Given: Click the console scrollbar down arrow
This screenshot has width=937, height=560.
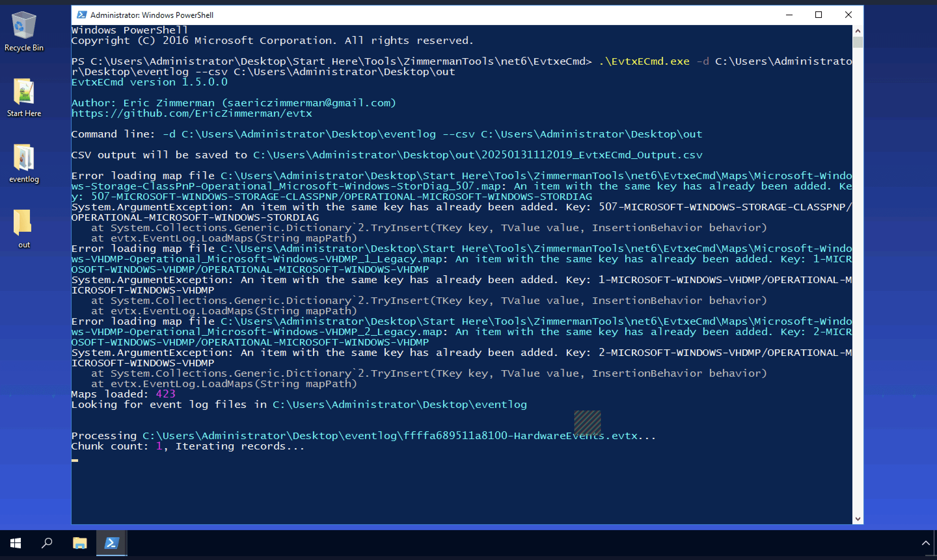Looking at the screenshot, I should click(857, 519).
